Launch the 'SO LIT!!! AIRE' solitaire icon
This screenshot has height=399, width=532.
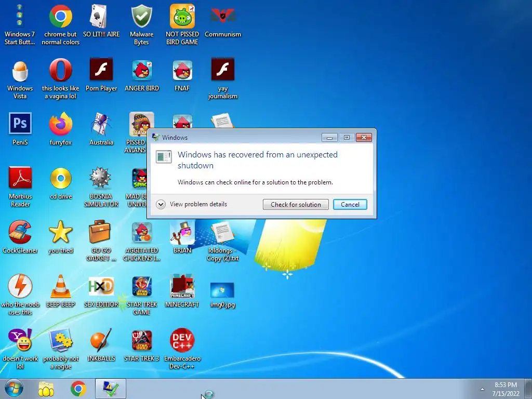pyautogui.click(x=101, y=21)
